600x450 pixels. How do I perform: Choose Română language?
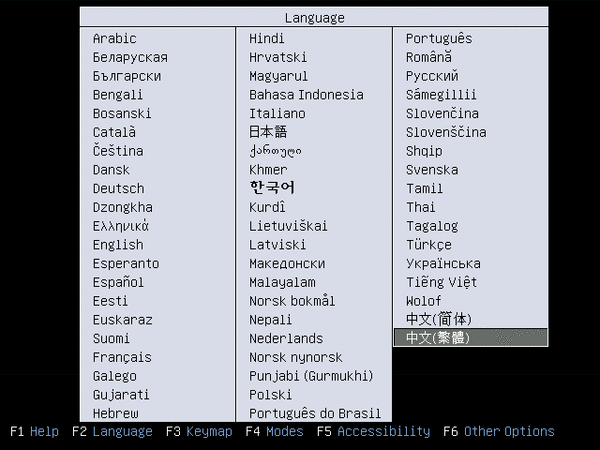tap(429, 57)
